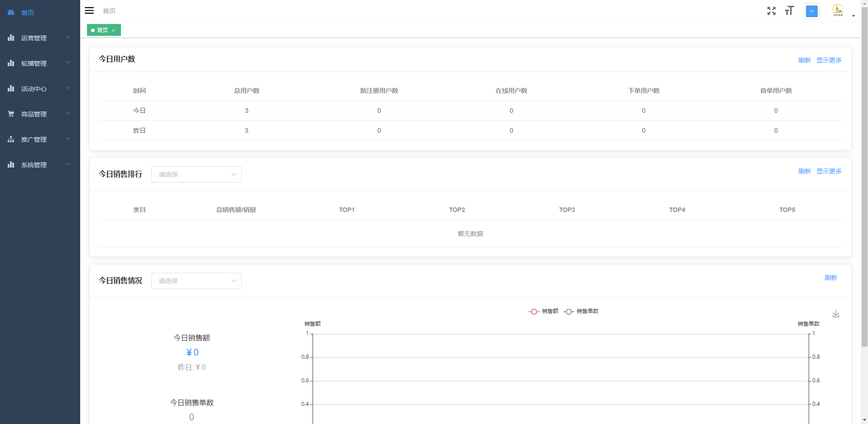The width and height of the screenshot is (868, 424).
Task: Download the sales chart as image
Action: 835,313
